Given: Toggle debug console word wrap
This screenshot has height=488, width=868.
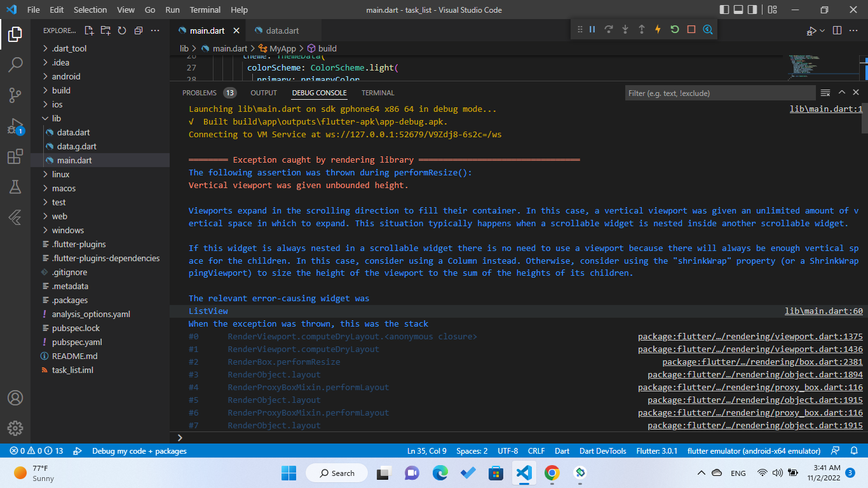Looking at the screenshot, I should 825,93.
